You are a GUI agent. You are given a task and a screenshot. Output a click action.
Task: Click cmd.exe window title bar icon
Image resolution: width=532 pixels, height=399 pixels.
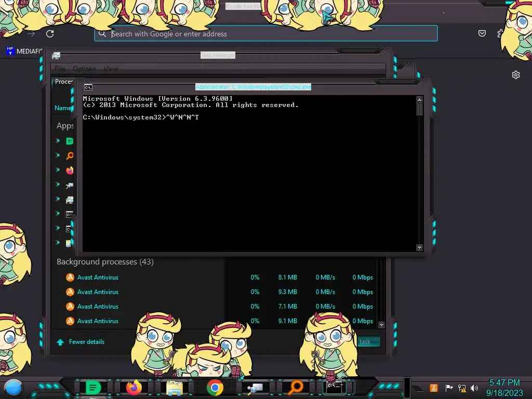(88, 87)
